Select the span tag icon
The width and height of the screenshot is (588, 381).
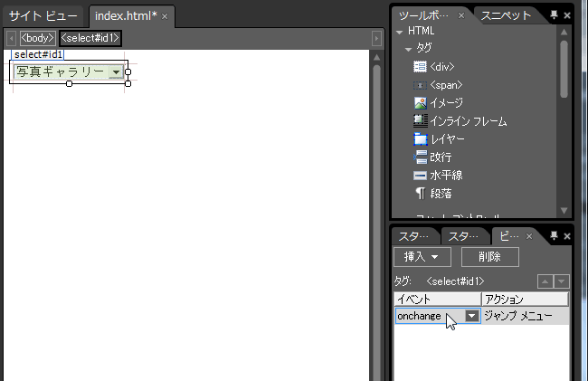(420, 85)
